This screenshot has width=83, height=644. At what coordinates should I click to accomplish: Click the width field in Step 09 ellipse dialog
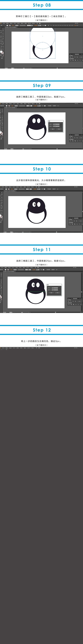pyautogui.click(x=56, y=124)
